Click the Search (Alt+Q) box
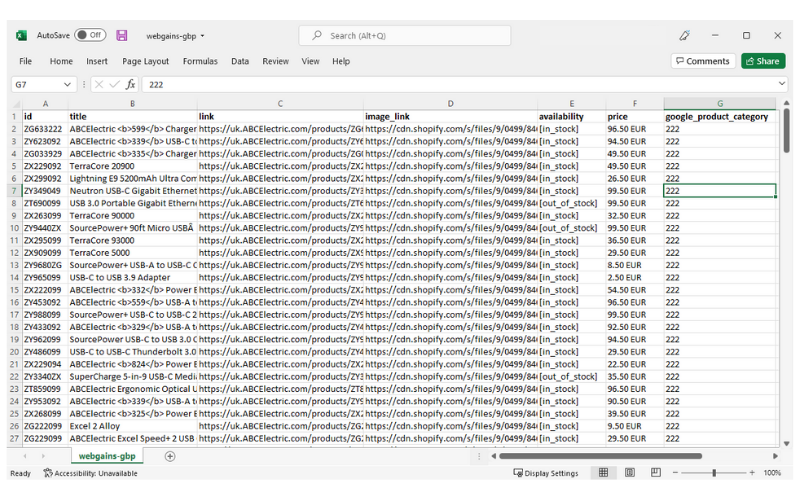The width and height of the screenshot is (800, 500). coord(405,35)
